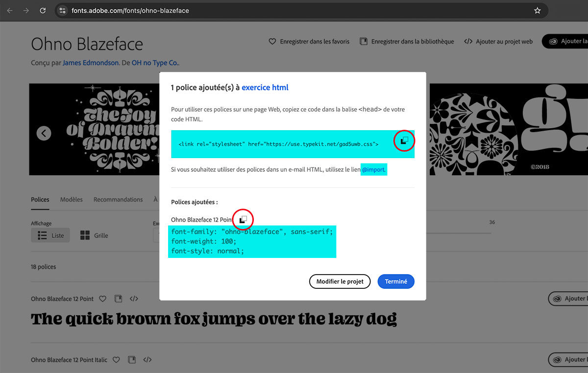Screen dimensions: 588x373
Task: Reload the fonts.adobe.com page
Action: [43, 10]
